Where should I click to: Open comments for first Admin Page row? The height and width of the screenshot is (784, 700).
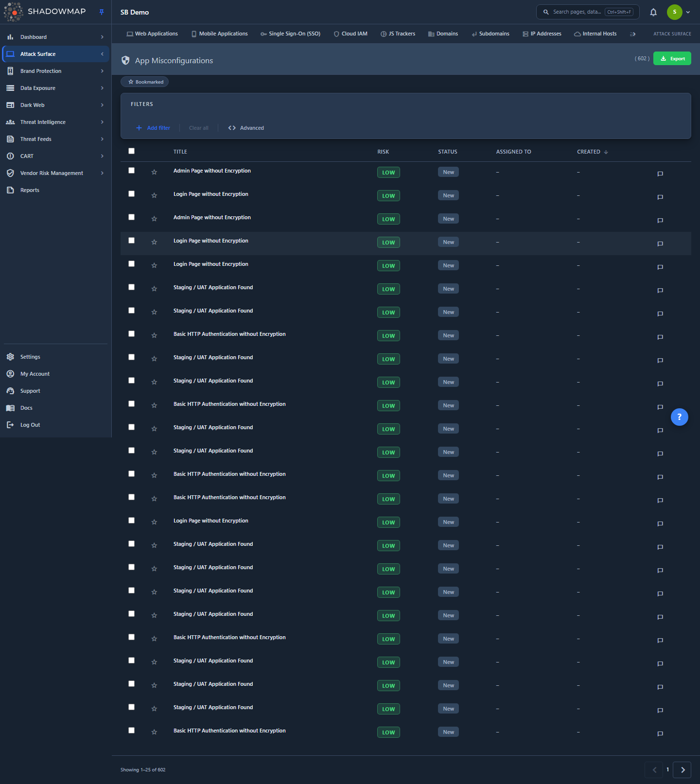coord(660,174)
